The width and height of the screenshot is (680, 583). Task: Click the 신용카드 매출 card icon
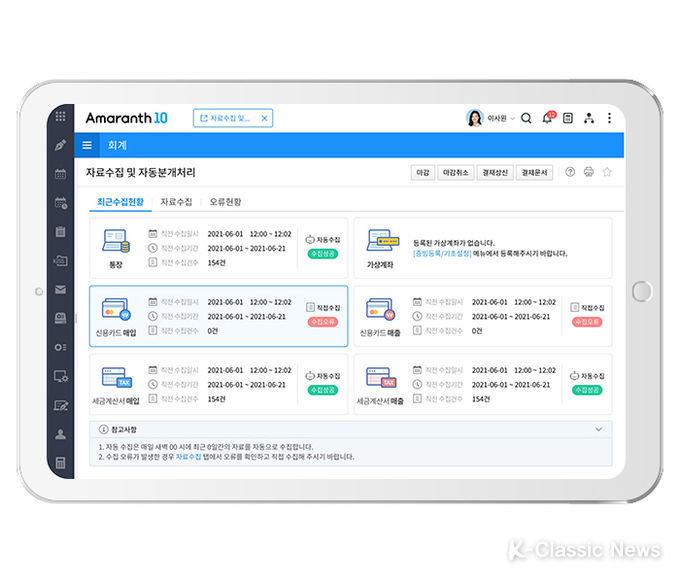click(380, 309)
